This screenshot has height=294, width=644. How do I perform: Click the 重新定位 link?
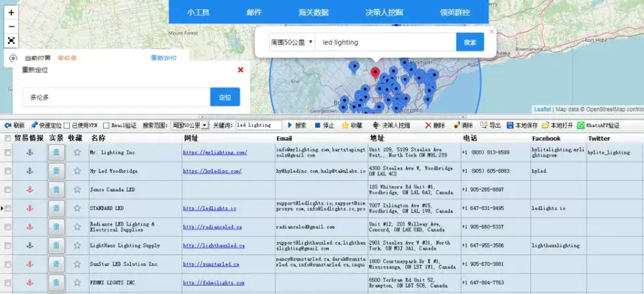[163, 58]
